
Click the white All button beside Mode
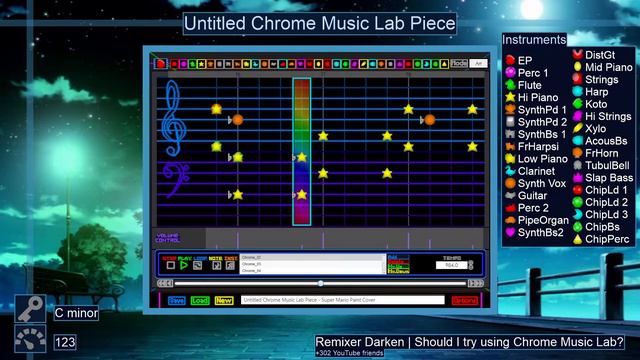tap(478, 64)
